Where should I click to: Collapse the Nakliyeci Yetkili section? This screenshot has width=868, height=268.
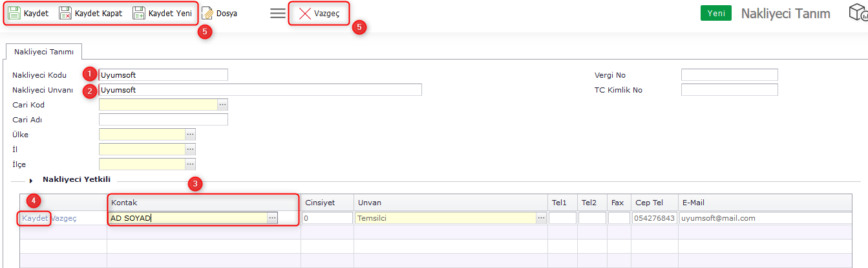31,181
